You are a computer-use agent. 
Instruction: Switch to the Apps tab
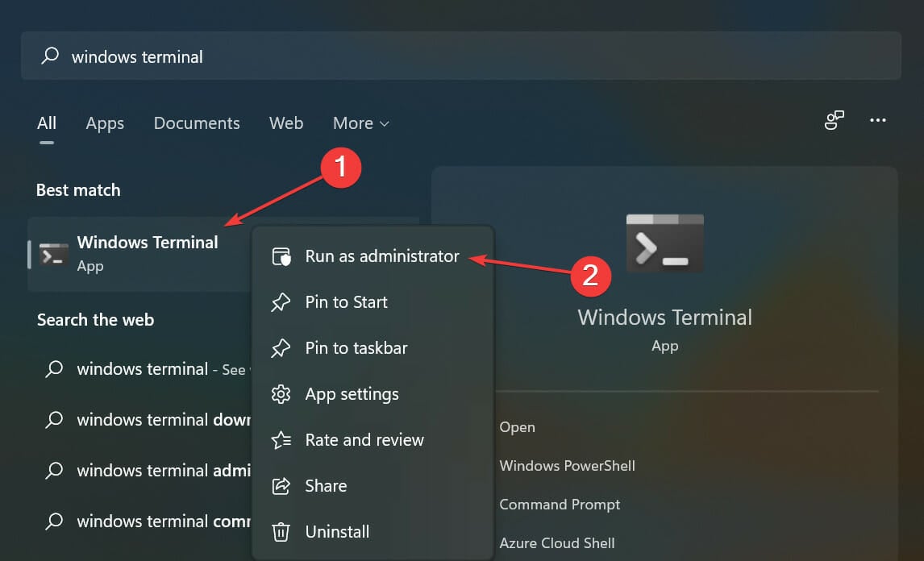tap(105, 123)
